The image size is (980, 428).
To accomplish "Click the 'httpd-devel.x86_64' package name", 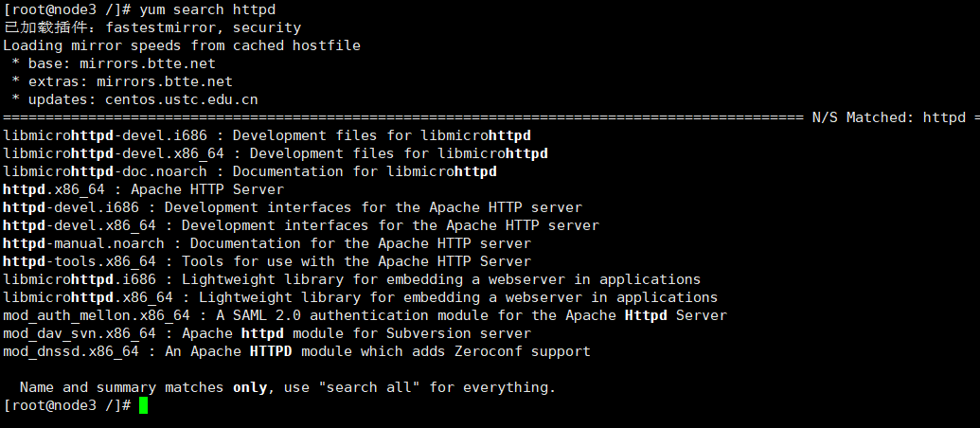I will (x=80, y=225).
